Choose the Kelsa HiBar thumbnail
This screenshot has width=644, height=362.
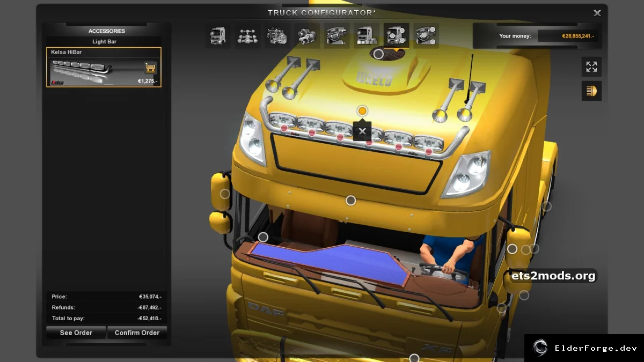104,67
